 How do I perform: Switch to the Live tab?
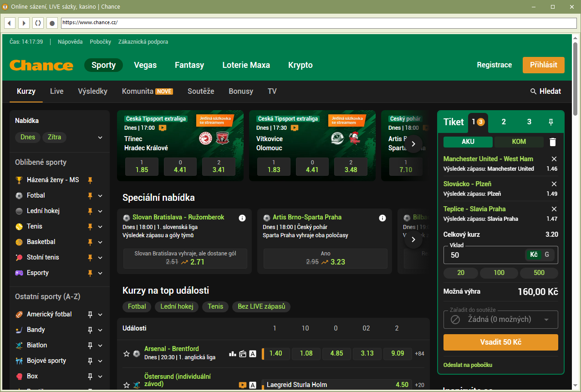(56, 91)
